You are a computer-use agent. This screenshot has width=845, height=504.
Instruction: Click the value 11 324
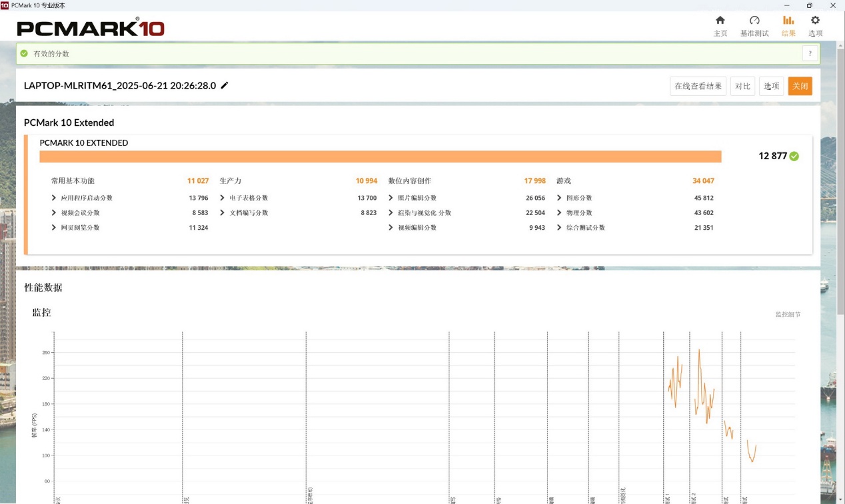tap(199, 228)
